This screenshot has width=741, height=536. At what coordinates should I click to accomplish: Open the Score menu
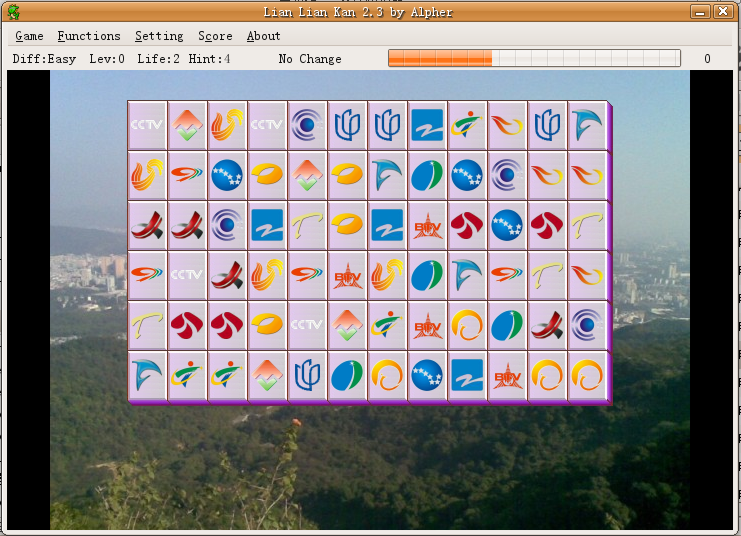coord(215,36)
